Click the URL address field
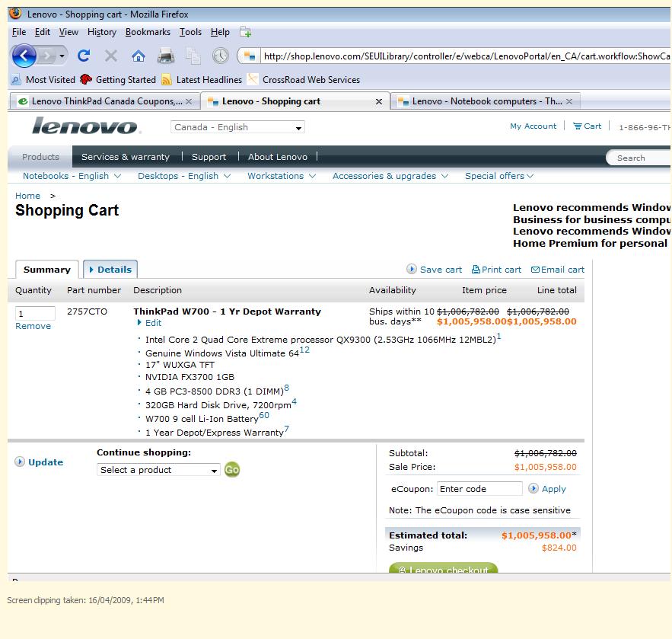 coord(466,56)
